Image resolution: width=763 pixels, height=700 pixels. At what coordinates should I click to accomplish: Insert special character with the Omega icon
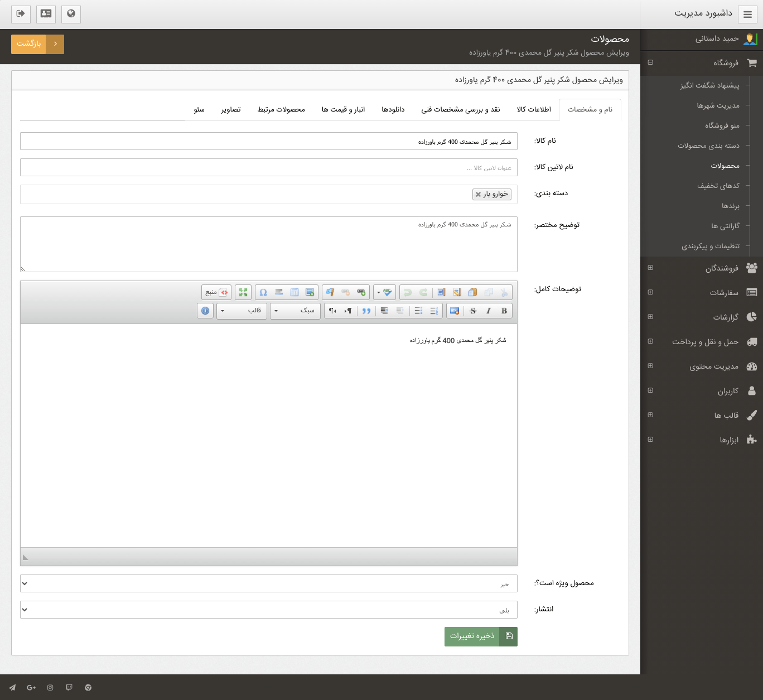coord(263,292)
